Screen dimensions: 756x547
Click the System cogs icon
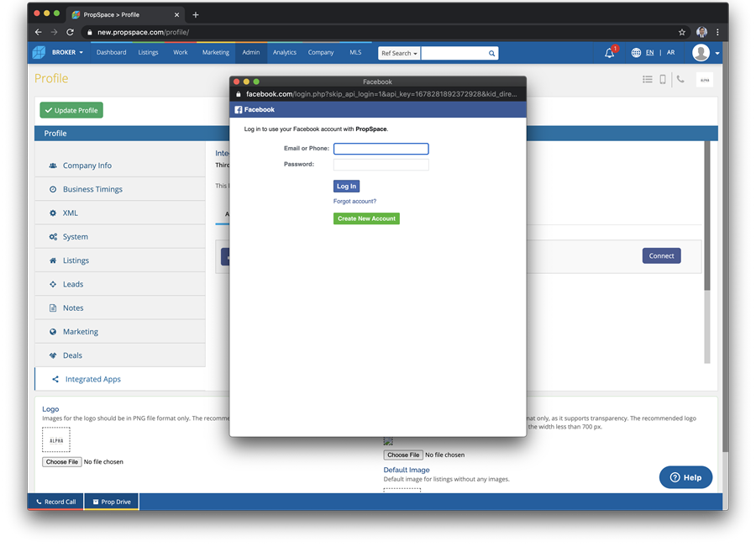click(53, 237)
